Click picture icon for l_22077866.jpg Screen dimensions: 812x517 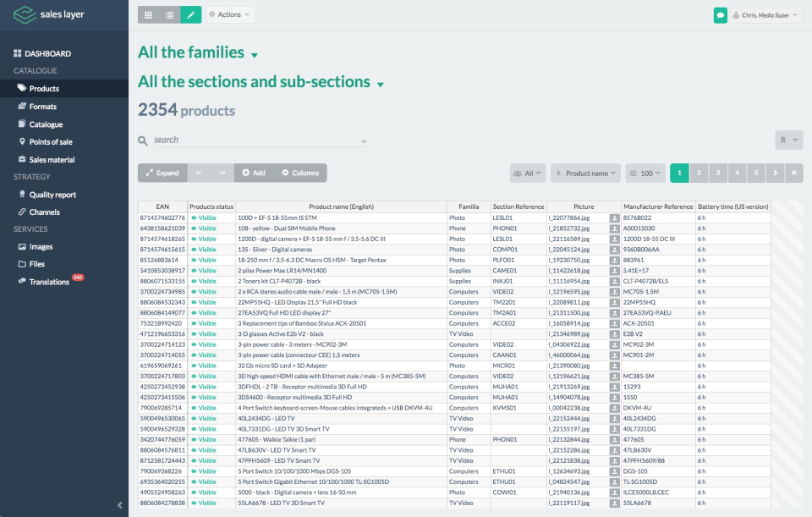tap(614, 218)
